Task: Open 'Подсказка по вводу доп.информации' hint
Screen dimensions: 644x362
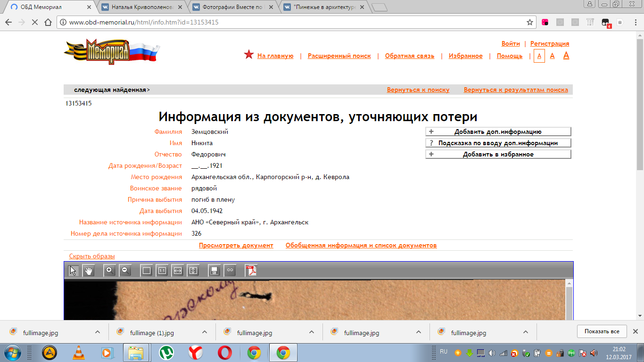Action: [x=498, y=143]
